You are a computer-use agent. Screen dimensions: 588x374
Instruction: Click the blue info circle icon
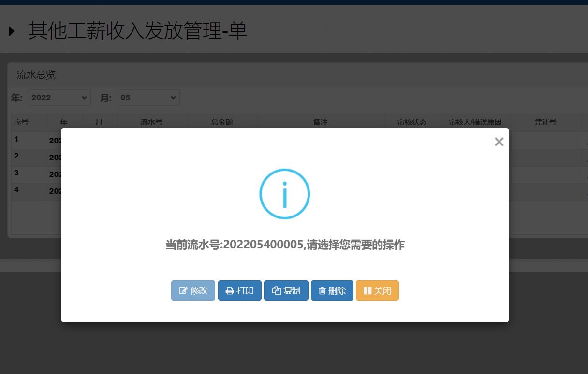click(284, 194)
